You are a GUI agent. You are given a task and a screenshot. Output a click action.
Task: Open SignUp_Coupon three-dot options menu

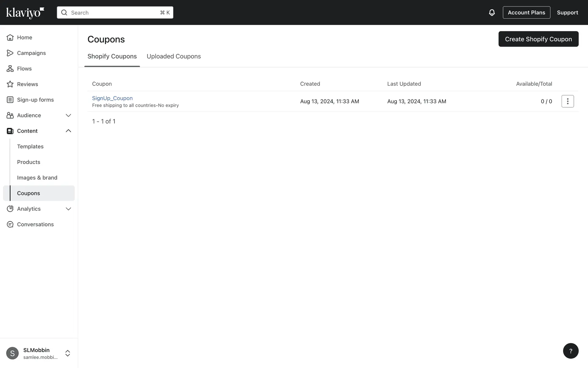567,101
